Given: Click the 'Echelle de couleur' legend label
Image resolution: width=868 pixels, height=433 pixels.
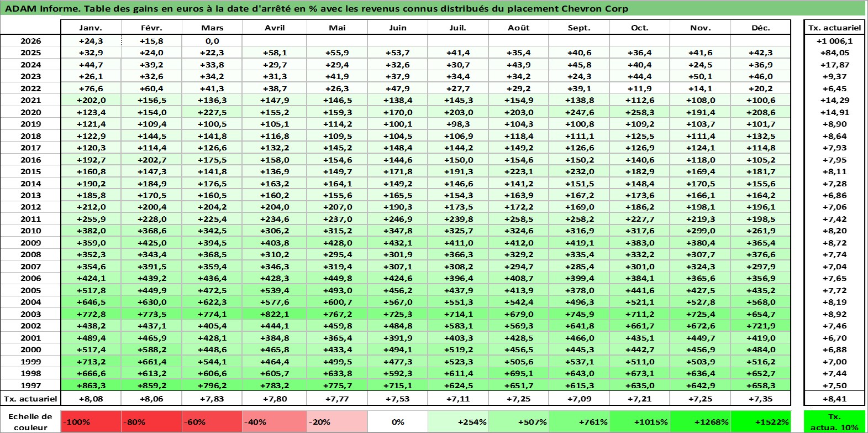Looking at the screenshot, I should tap(30, 422).
